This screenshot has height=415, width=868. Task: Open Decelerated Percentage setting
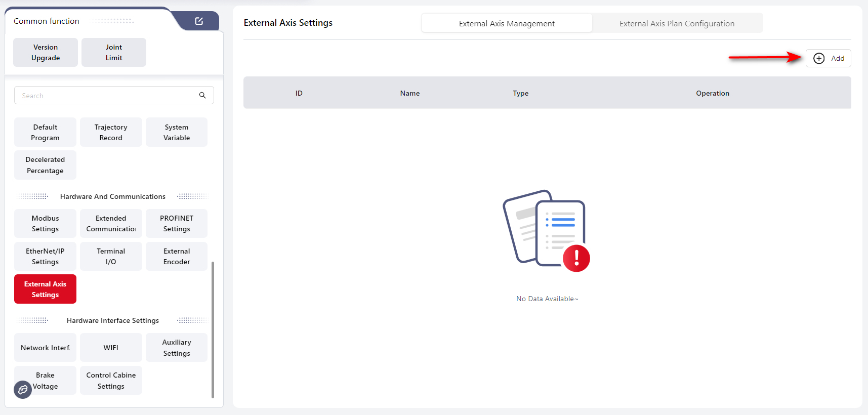click(x=45, y=165)
